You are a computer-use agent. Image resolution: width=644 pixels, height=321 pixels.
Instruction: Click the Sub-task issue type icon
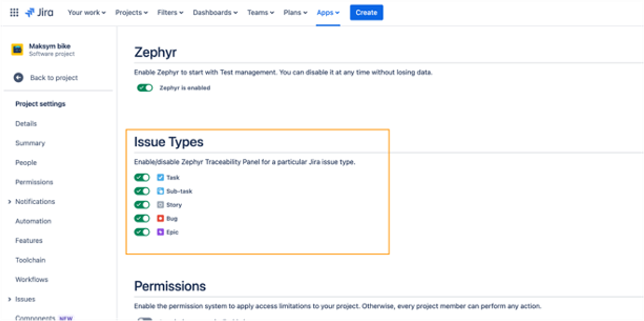[x=160, y=191]
